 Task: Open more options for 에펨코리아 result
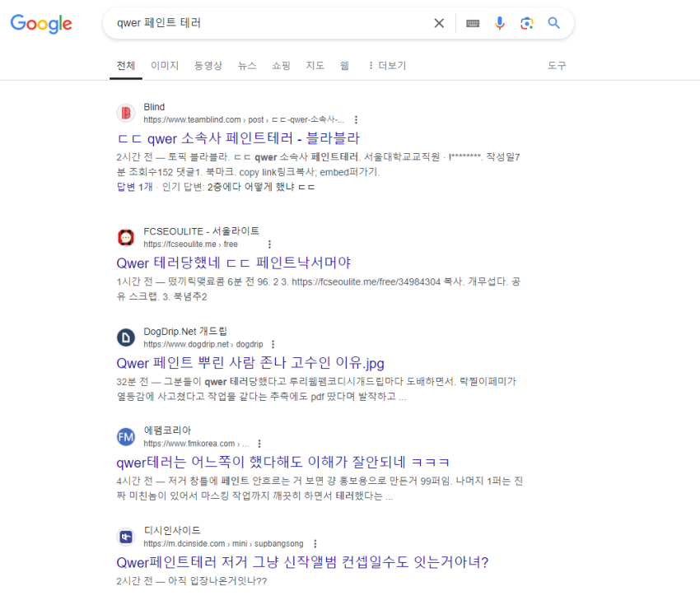pos(259,444)
